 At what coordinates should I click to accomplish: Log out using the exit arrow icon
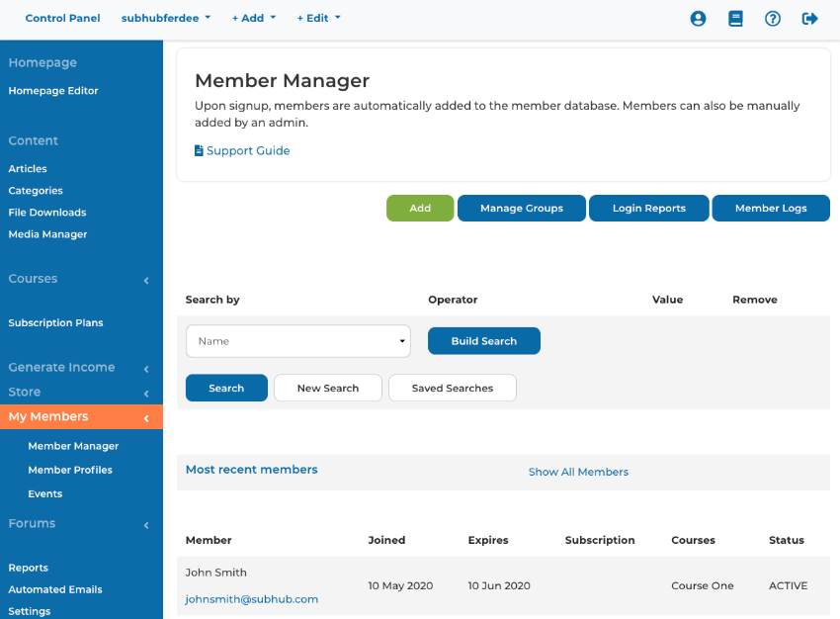point(809,18)
